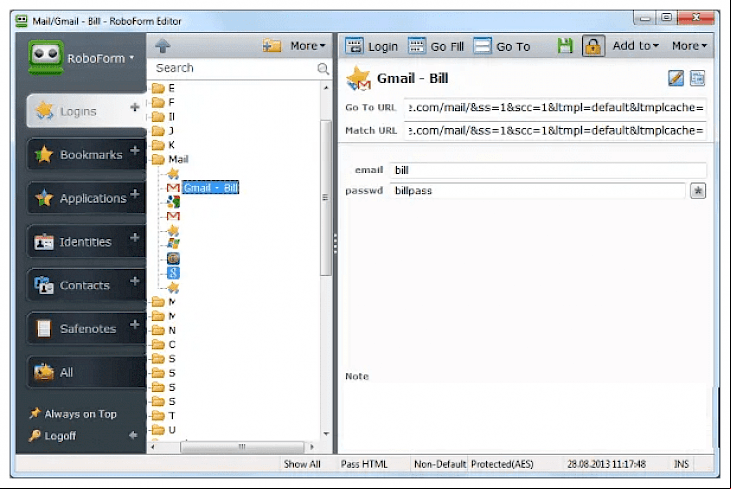Click the date 28.08.2013 11:17:48
This screenshot has height=489, width=731.
click(x=606, y=464)
